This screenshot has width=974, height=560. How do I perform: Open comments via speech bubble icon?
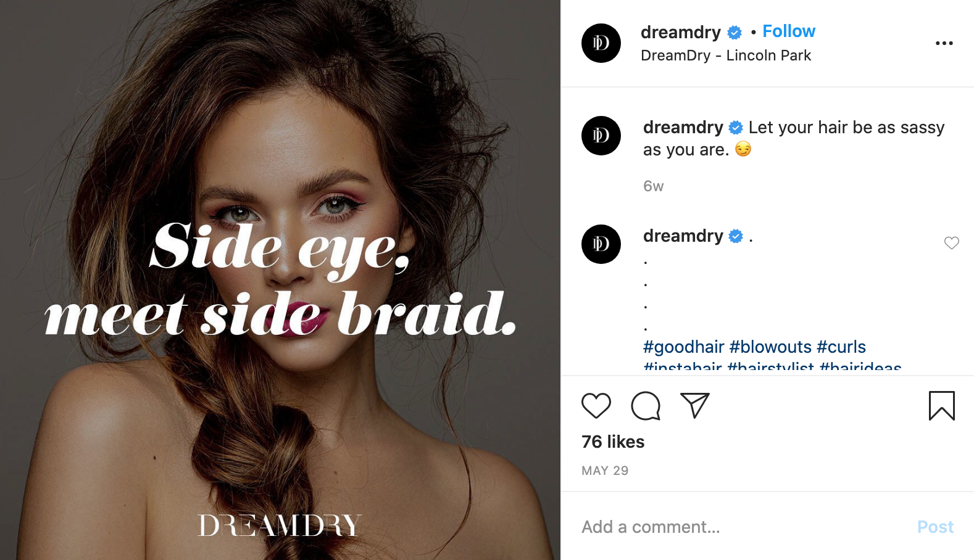pyautogui.click(x=646, y=406)
